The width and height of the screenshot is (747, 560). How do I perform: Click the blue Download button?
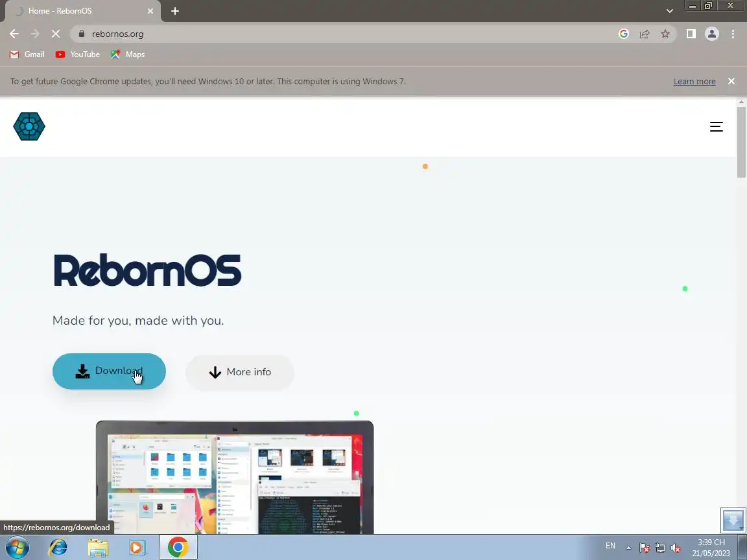109,371
